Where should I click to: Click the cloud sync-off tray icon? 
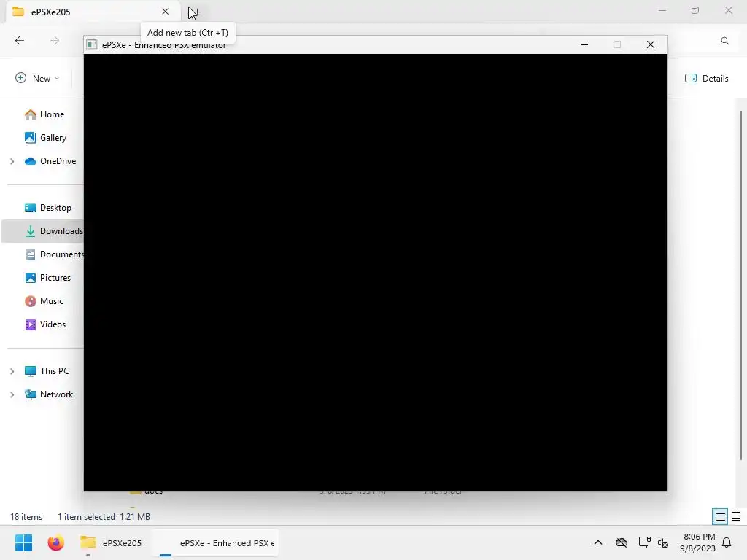coord(622,542)
